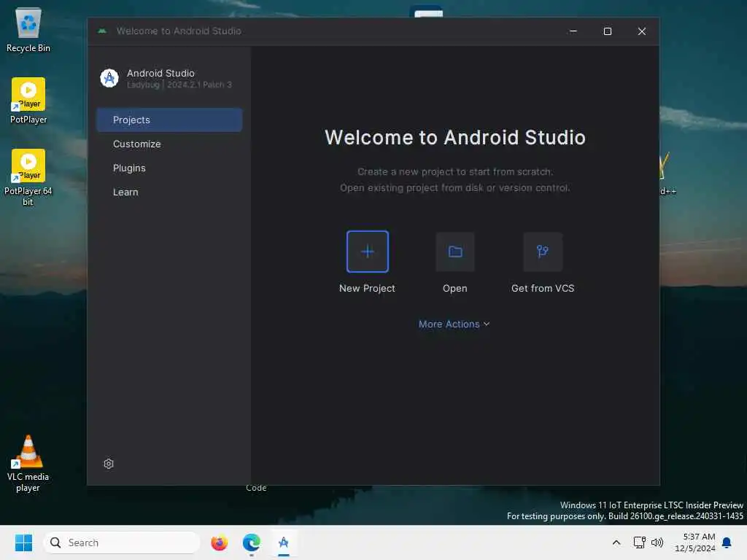Image resolution: width=747 pixels, height=560 pixels.
Task: Open the settings gear in the sidebar
Action: point(109,463)
